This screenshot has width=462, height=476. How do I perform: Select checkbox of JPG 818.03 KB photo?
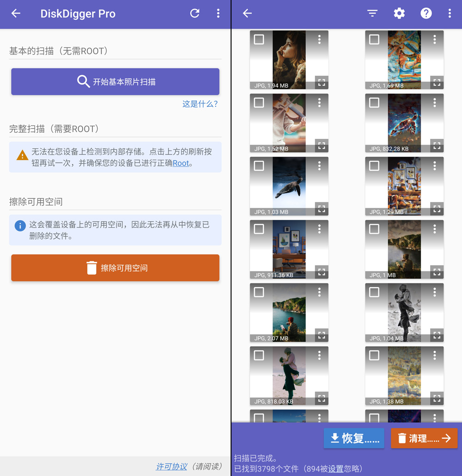point(259,355)
